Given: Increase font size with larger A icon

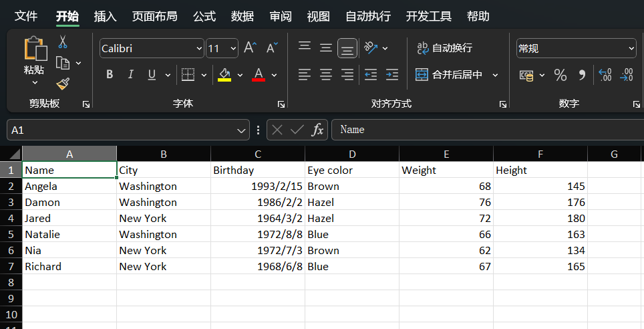Looking at the screenshot, I should pos(250,48).
